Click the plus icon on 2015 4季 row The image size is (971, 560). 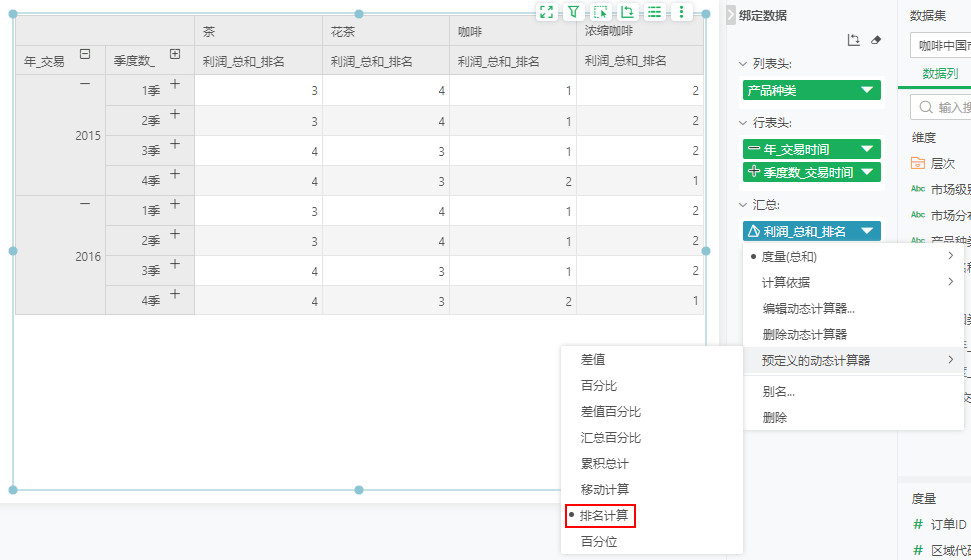pyautogui.click(x=175, y=174)
